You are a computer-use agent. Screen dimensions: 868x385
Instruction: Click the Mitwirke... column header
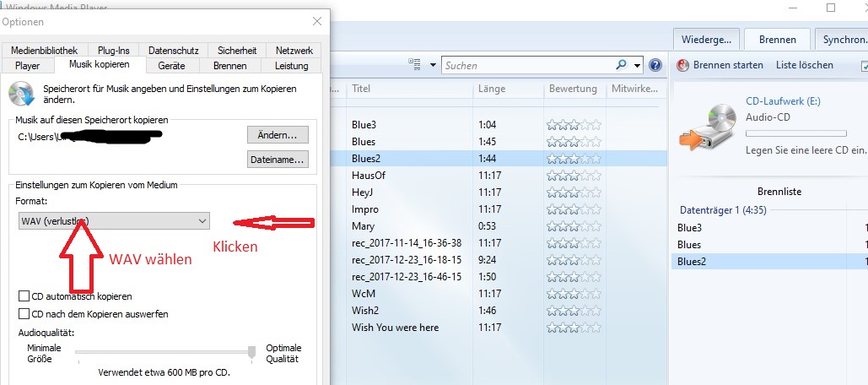pyautogui.click(x=634, y=89)
